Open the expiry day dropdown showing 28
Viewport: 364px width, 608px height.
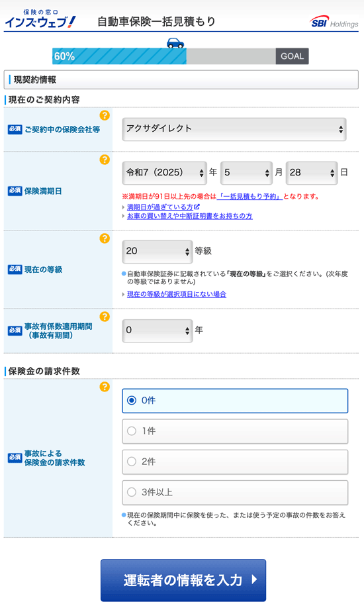(x=312, y=173)
